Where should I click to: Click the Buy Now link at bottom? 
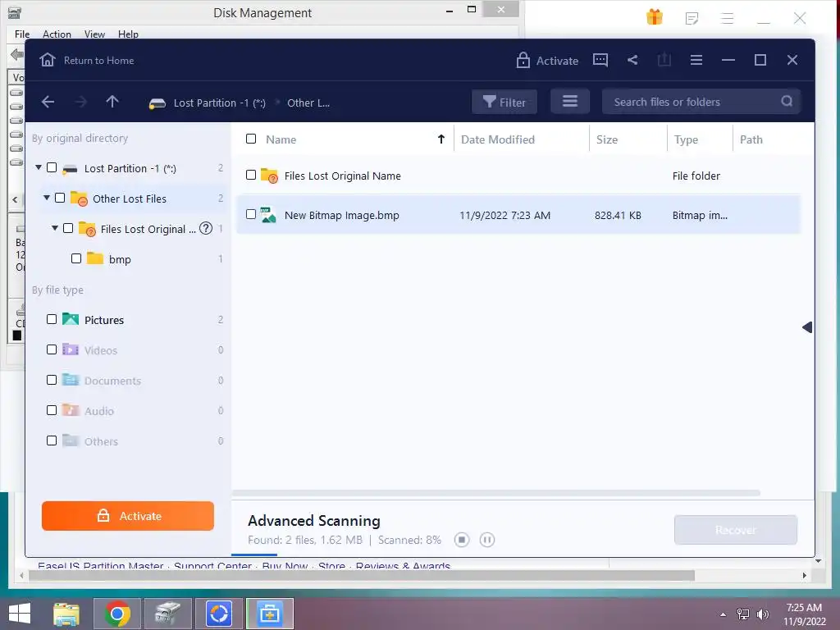(285, 565)
